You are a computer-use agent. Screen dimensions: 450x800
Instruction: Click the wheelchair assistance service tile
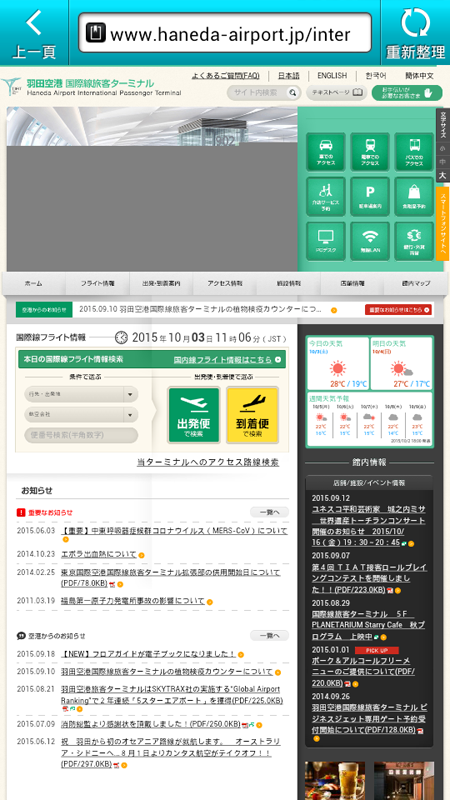point(326,196)
